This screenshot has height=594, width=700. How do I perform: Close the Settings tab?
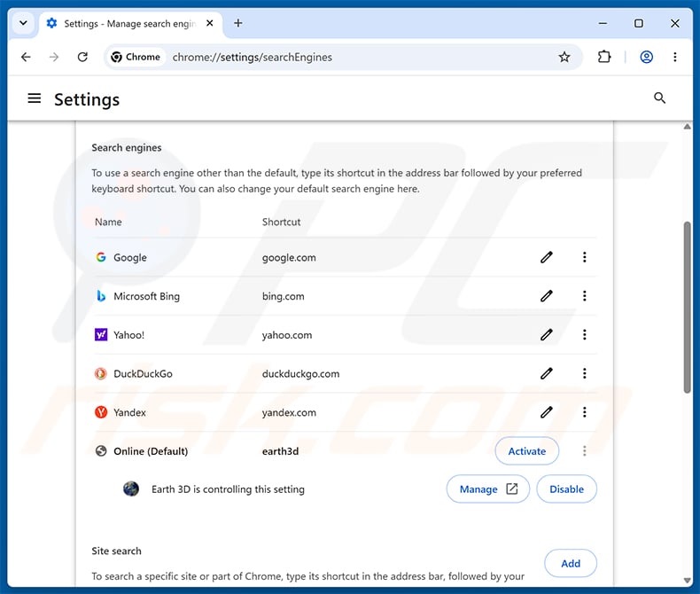209,23
